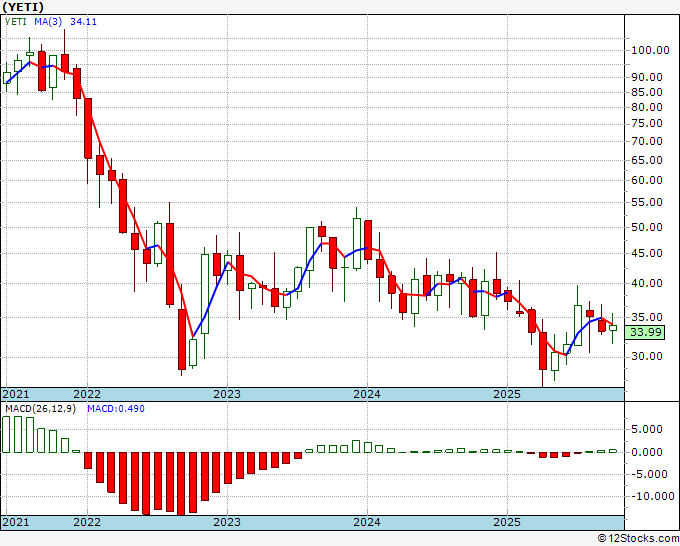Click 2024 on the MACD panel timeline

[x=367, y=522]
